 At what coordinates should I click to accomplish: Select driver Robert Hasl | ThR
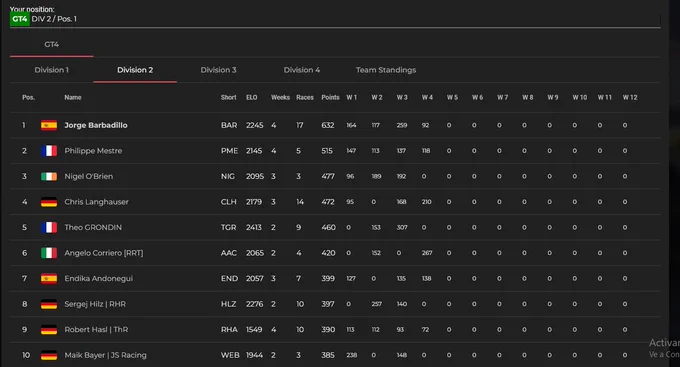(x=96, y=330)
